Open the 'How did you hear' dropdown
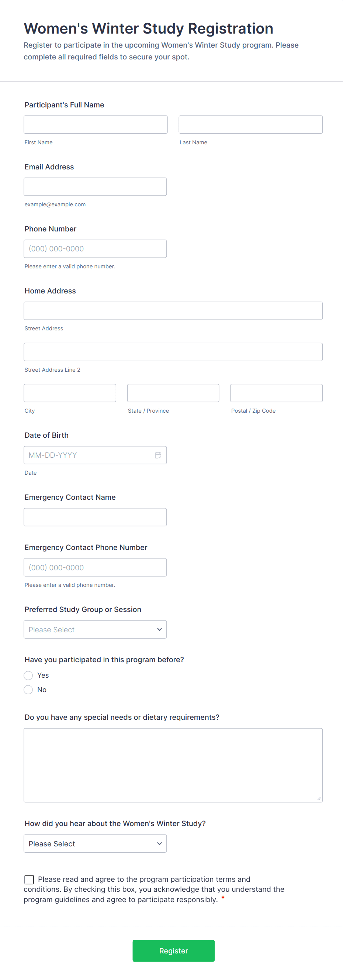The image size is (343, 980). (x=95, y=843)
